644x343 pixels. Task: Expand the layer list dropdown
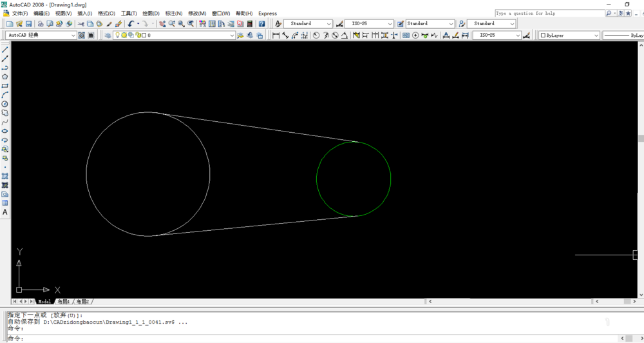232,35
